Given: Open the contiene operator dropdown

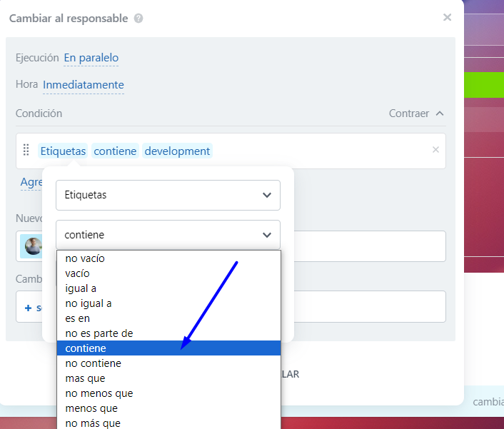Looking at the screenshot, I should (x=168, y=234).
